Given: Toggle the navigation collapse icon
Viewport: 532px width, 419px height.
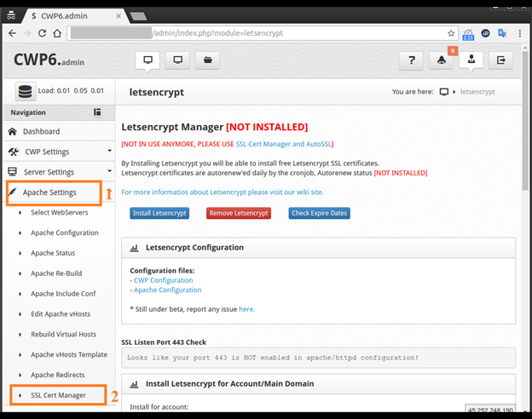Looking at the screenshot, I should click(97, 112).
